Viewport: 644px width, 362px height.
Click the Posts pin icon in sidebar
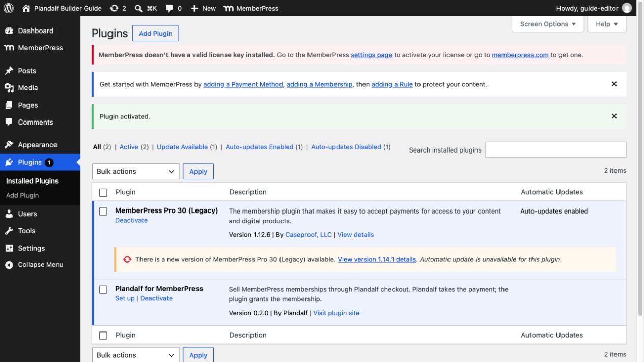pos(9,71)
